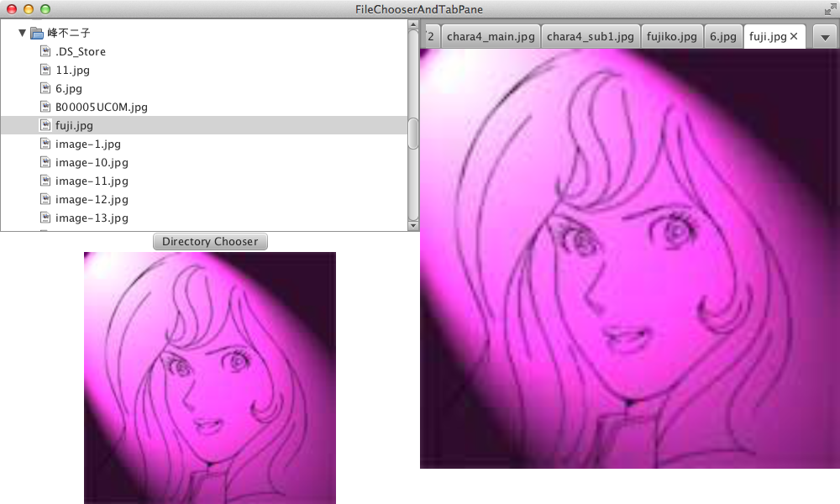Select B00005UC0M.jpg file name in the tree

(102, 108)
